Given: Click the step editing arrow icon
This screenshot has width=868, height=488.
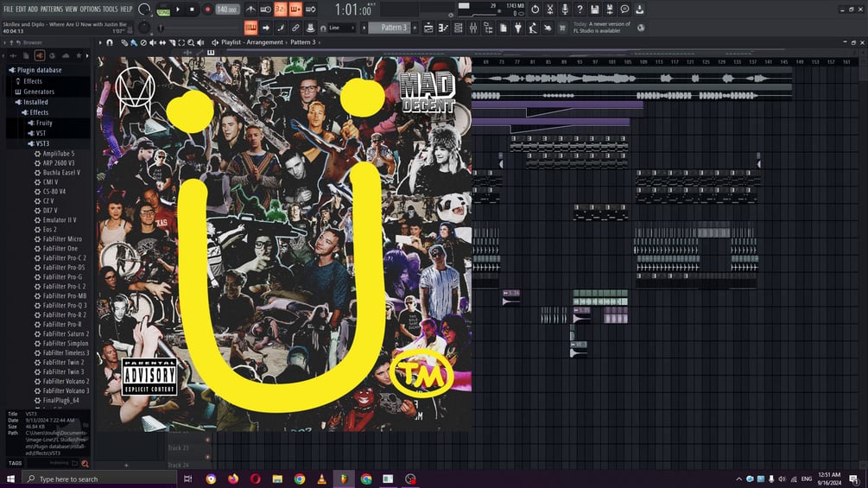Looking at the screenshot, I should tap(266, 28).
